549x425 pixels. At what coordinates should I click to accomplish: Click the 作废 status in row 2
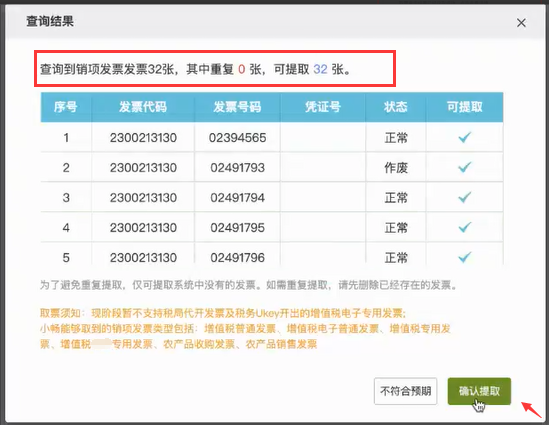pyautogui.click(x=396, y=168)
